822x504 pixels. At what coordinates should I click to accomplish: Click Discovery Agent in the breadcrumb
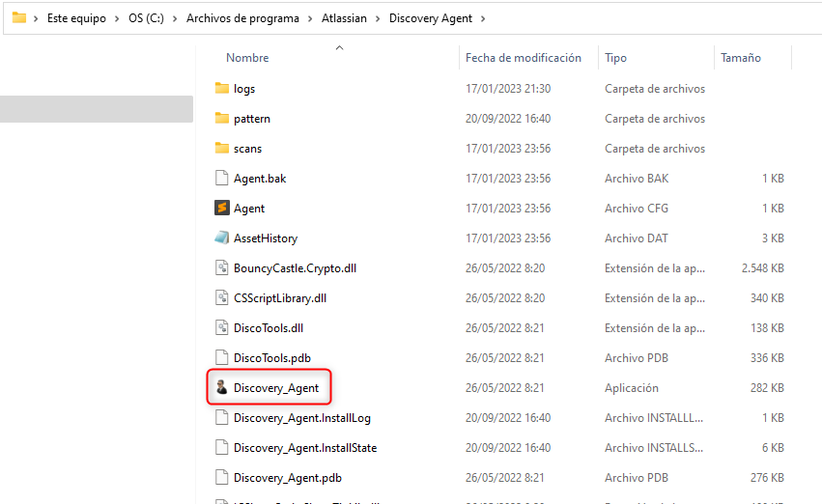click(x=431, y=18)
